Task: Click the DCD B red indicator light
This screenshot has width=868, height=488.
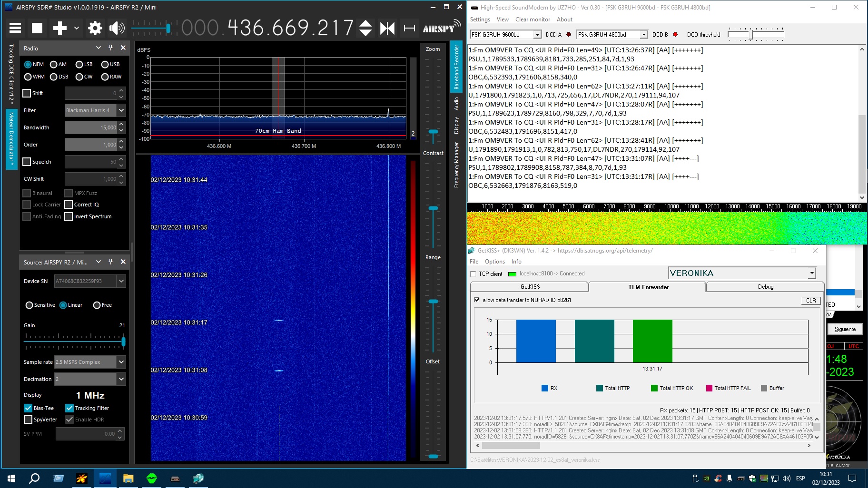Action: pyautogui.click(x=675, y=34)
